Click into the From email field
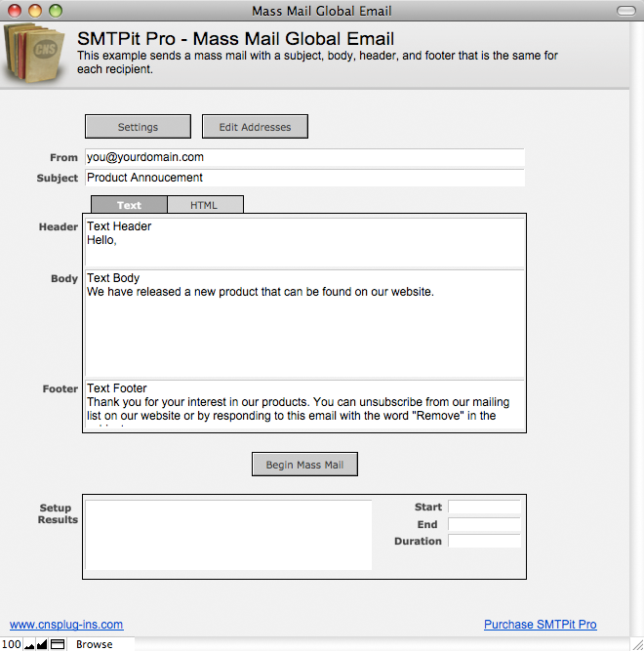644x651 pixels. (304, 157)
